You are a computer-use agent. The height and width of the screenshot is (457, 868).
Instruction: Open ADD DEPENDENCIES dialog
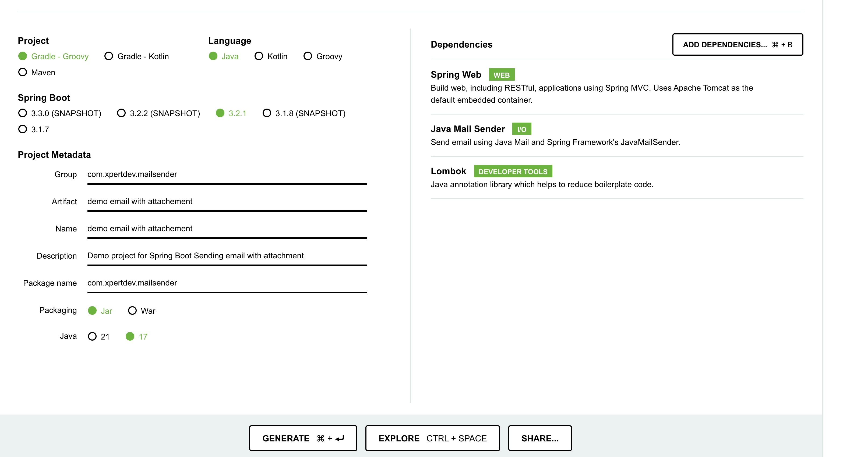point(737,44)
